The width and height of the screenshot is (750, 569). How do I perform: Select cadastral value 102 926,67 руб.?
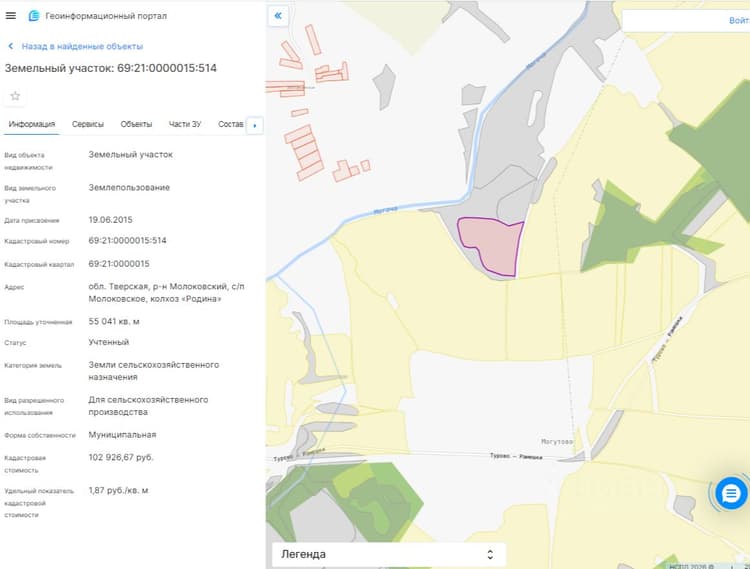pos(121,458)
